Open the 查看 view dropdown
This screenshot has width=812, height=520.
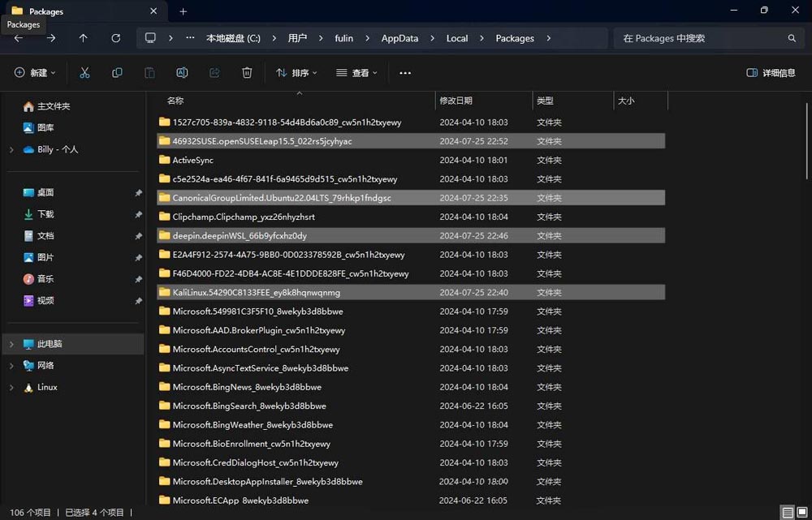coord(357,73)
